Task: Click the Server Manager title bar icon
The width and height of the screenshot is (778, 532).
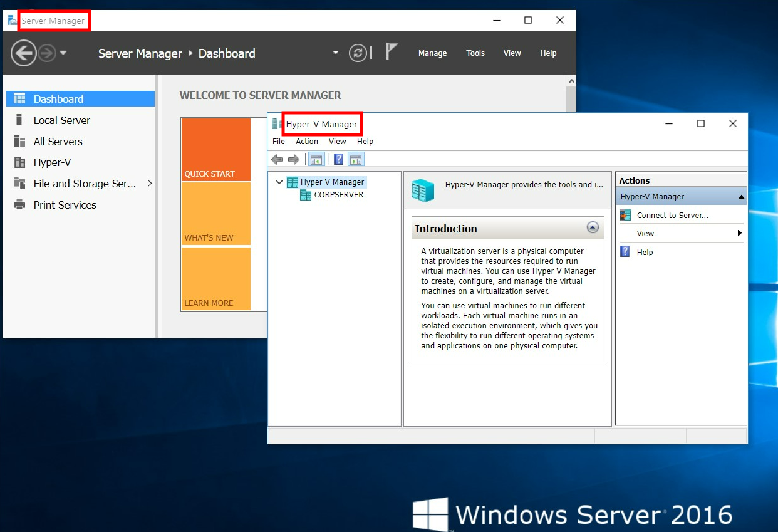Action: click(13, 20)
